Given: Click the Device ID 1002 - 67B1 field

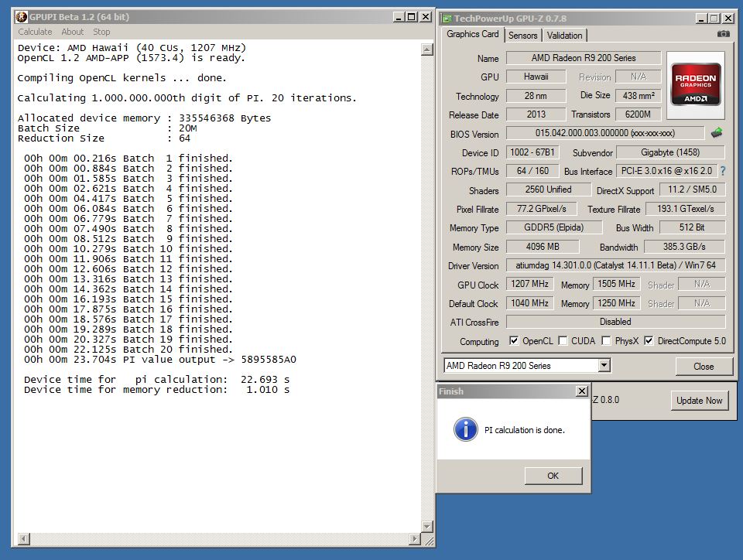Looking at the screenshot, I should coord(532,152).
